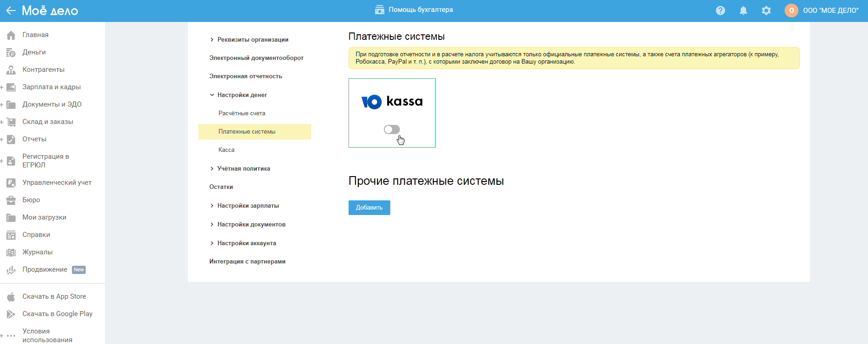Click the back arrow in the header
The width and height of the screenshot is (868, 344).
tap(11, 11)
